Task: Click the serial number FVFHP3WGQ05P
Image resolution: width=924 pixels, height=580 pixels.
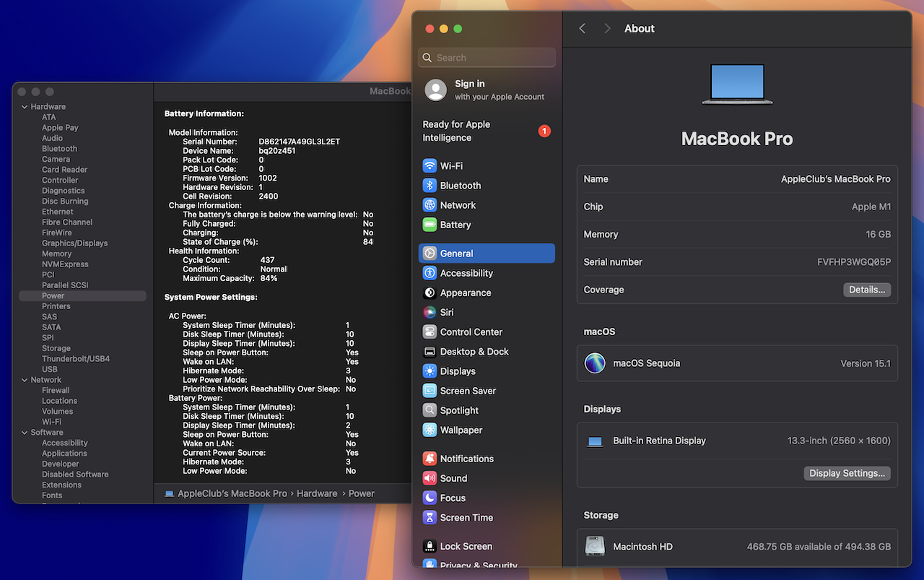Action: coord(854,262)
